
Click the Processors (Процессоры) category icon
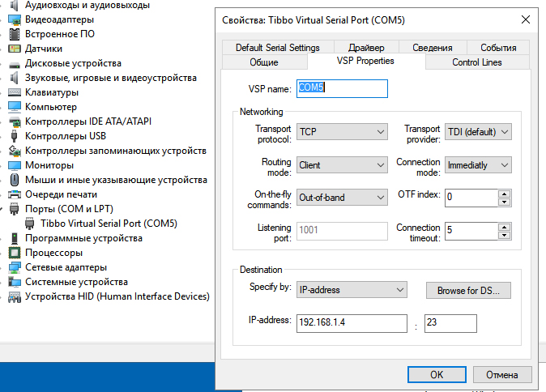pos(15,253)
